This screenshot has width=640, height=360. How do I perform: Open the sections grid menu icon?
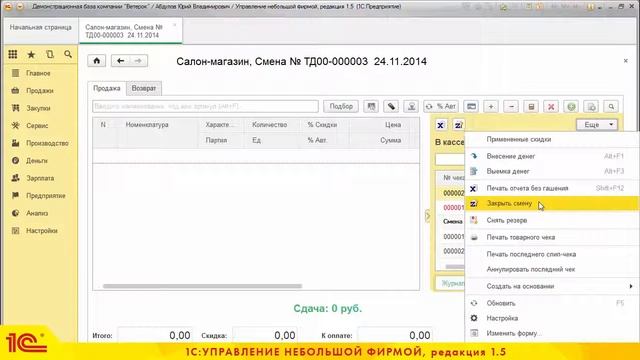[13, 54]
